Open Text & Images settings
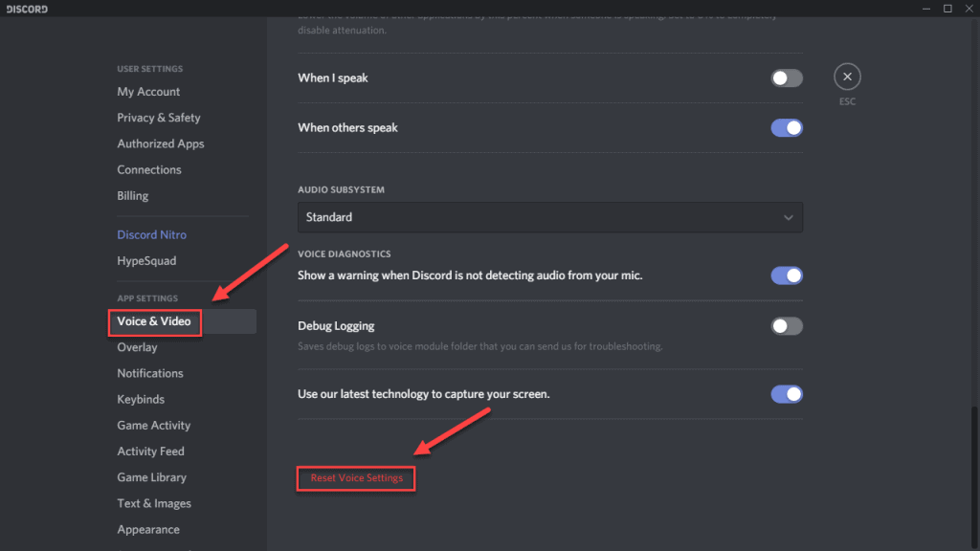Viewport: 980px width, 551px height. click(x=153, y=503)
